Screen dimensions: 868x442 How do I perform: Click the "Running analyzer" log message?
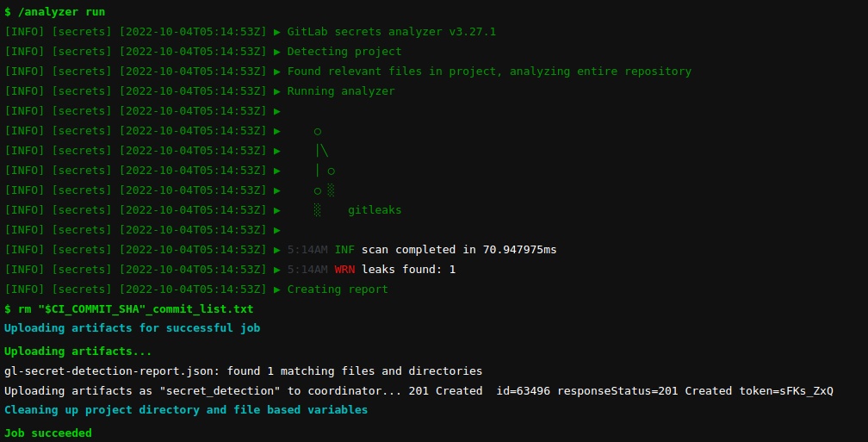click(x=341, y=91)
